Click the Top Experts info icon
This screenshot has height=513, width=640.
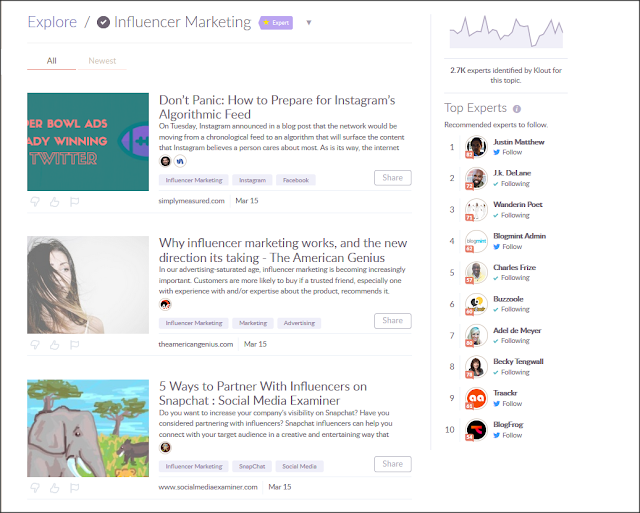[517, 109]
